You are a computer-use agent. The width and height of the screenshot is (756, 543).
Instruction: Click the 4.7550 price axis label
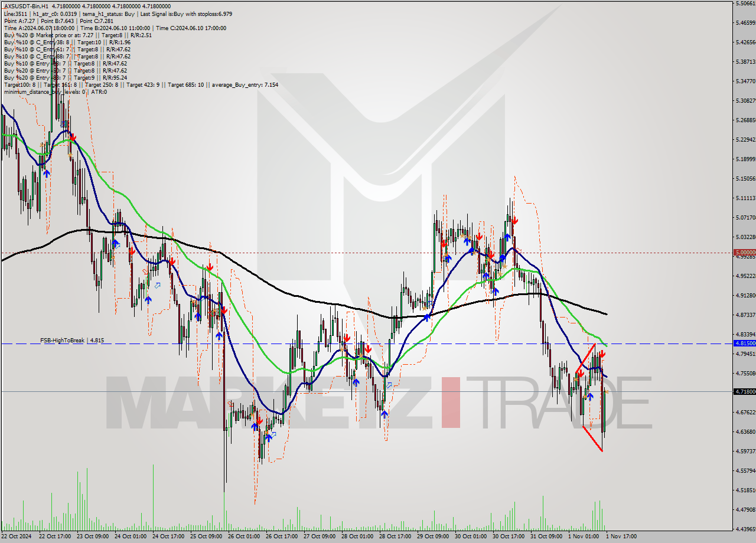pos(745,373)
